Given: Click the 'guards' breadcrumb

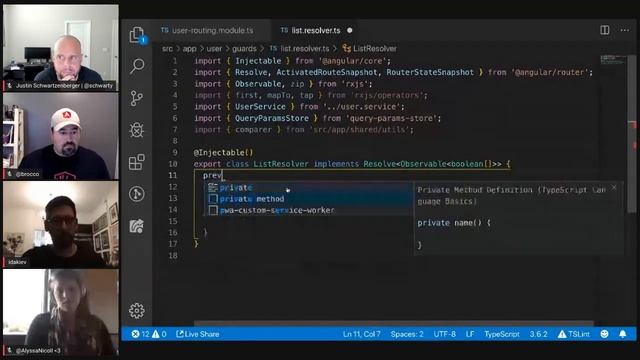Looking at the screenshot, I should tap(244, 49).
